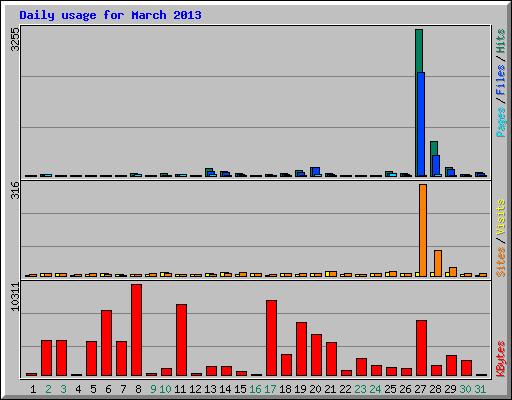This screenshot has height=400, width=512.
Task: Click the green day 31 axis label
Action: pos(480,389)
